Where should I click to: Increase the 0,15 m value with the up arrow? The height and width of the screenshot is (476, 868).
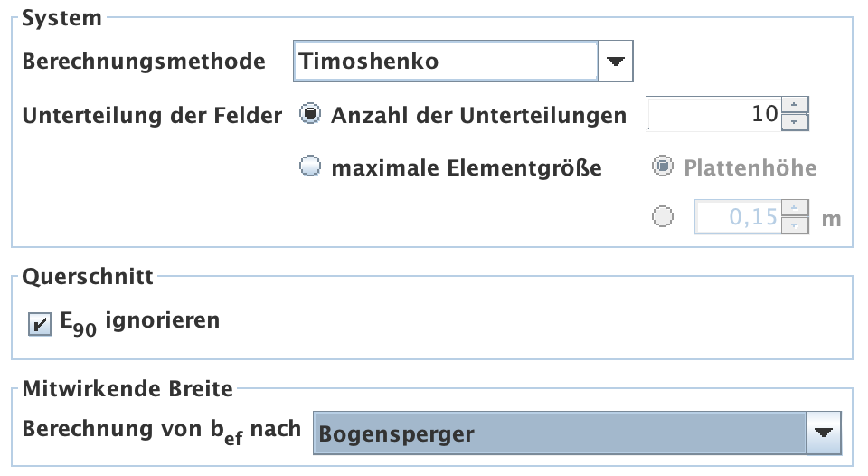(794, 208)
